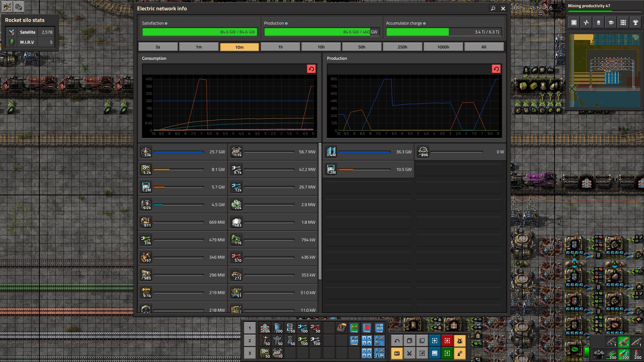Click the 272 consumer icon at 353 kW
This screenshot has height=362, width=644.
[x=237, y=275]
